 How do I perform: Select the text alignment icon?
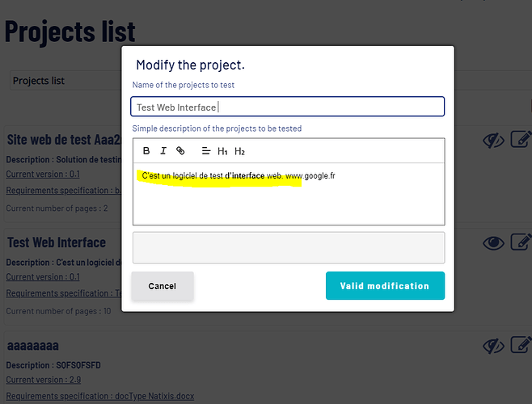206,150
